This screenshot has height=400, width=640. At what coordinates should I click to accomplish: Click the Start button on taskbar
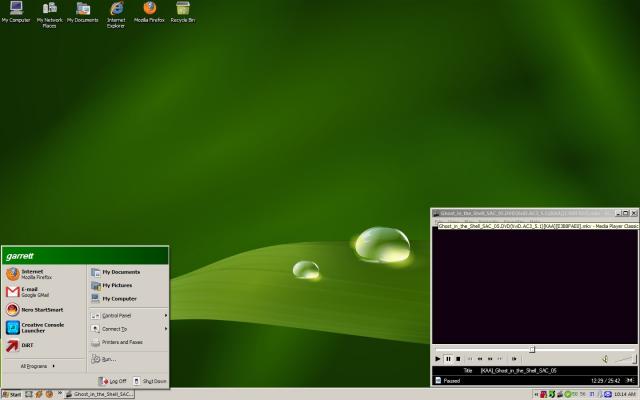pos(11,394)
